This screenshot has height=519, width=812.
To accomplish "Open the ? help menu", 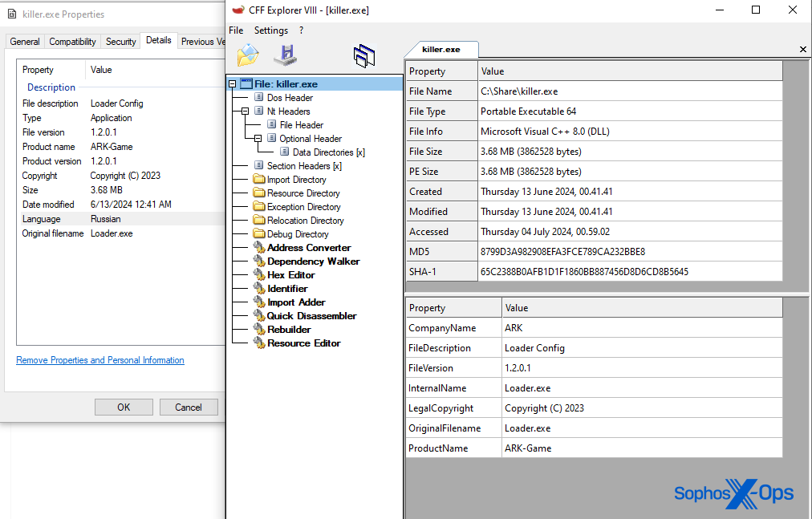I will point(302,30).
